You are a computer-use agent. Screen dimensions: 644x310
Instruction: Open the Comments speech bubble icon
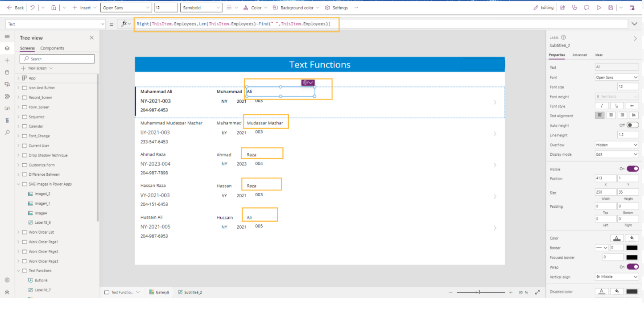click(x=586, y=8)
